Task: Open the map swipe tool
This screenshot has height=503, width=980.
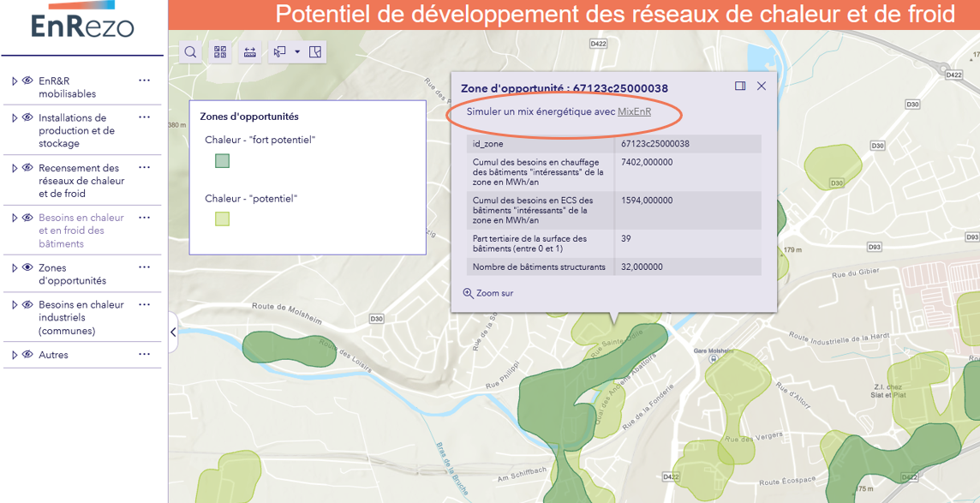Action: (x=315, y=51)
